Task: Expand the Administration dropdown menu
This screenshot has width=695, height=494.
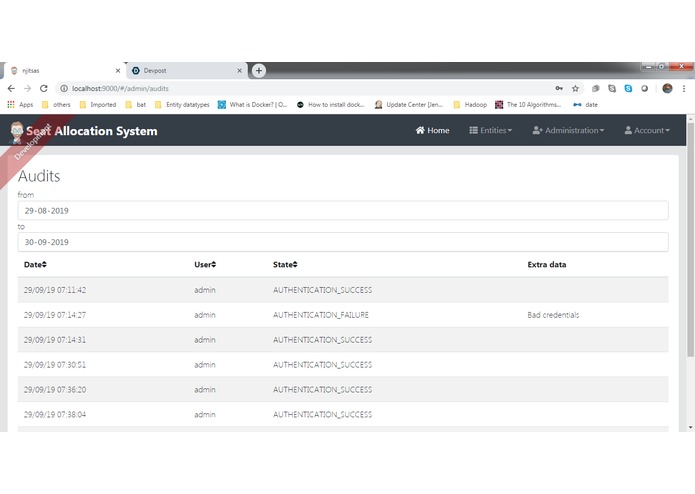Action: (568, 130)
